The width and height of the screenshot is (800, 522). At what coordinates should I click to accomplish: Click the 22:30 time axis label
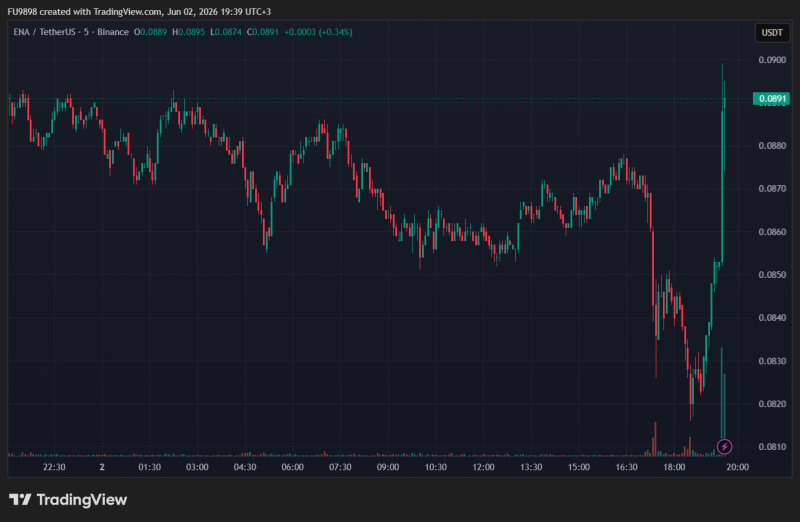(x=54, y=467)
